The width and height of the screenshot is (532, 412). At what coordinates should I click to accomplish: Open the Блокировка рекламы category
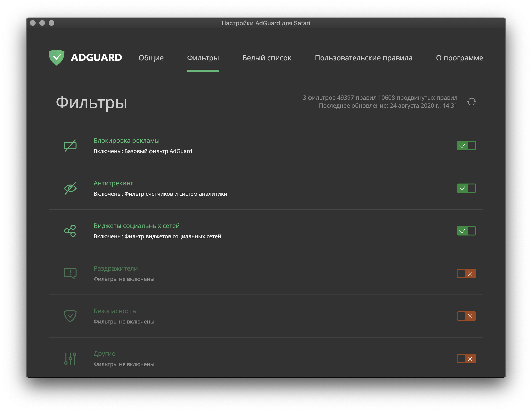point(126,141)
